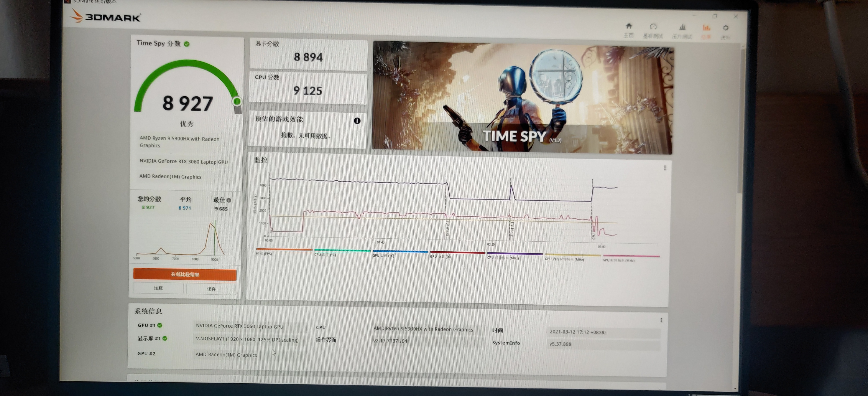Click the 加载 (Load) button
This screenshot has width=868, height=396.
pos(158,288)
